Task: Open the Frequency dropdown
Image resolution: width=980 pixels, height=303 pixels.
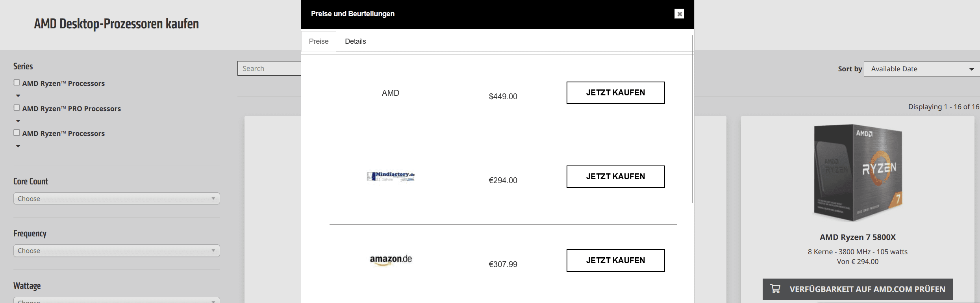Action: tap(117, 251)
